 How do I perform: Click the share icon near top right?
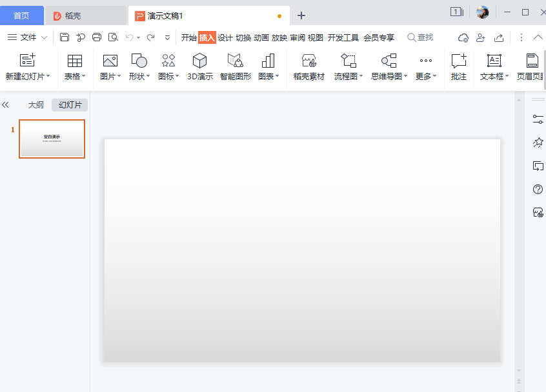click(498, 38)
